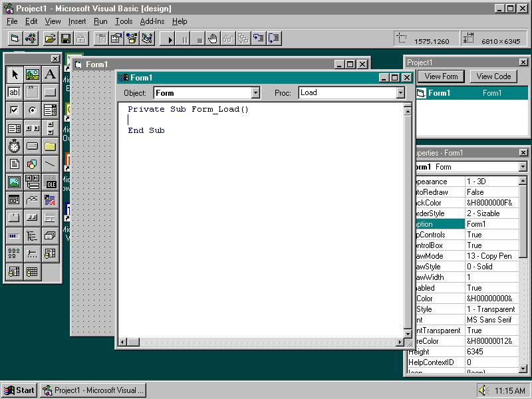Select the Pointer tool in the toolbox
This screenshot has height=399, width=532.
15,74
